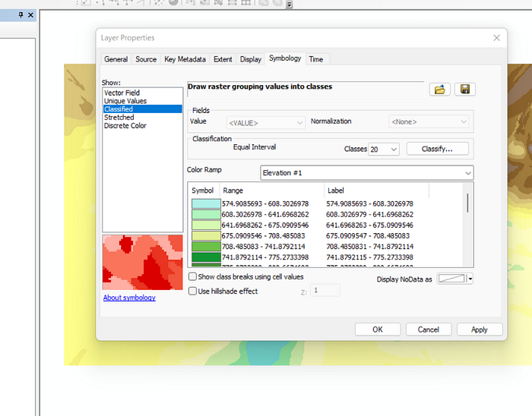Click the Range column header
Viewport: 532px width, 416px height.
point(272,191)
